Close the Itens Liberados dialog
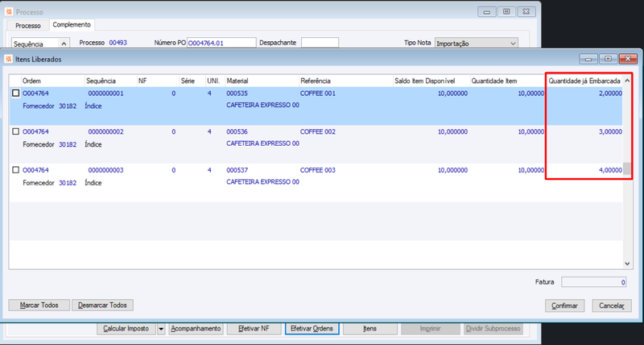644x345 pixels. pos(628,59)
